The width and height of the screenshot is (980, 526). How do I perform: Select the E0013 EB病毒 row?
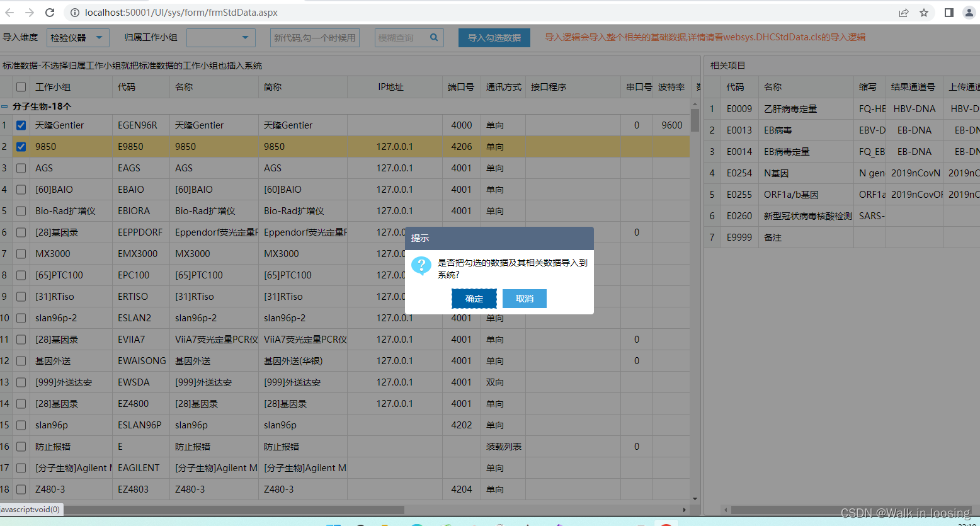tap(842, 130)
